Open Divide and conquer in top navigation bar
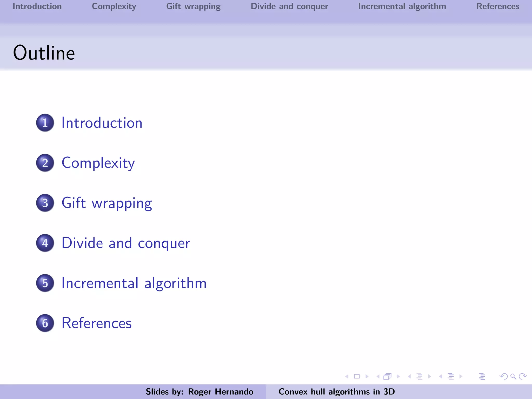Viewport: 532px width, 399px height. click(289, 6)
